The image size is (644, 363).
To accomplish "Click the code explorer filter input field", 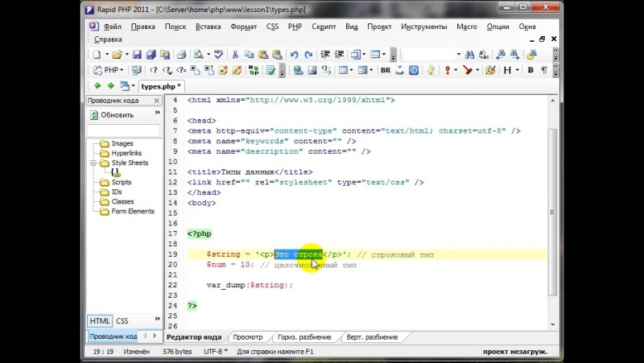I will point(122,130).
